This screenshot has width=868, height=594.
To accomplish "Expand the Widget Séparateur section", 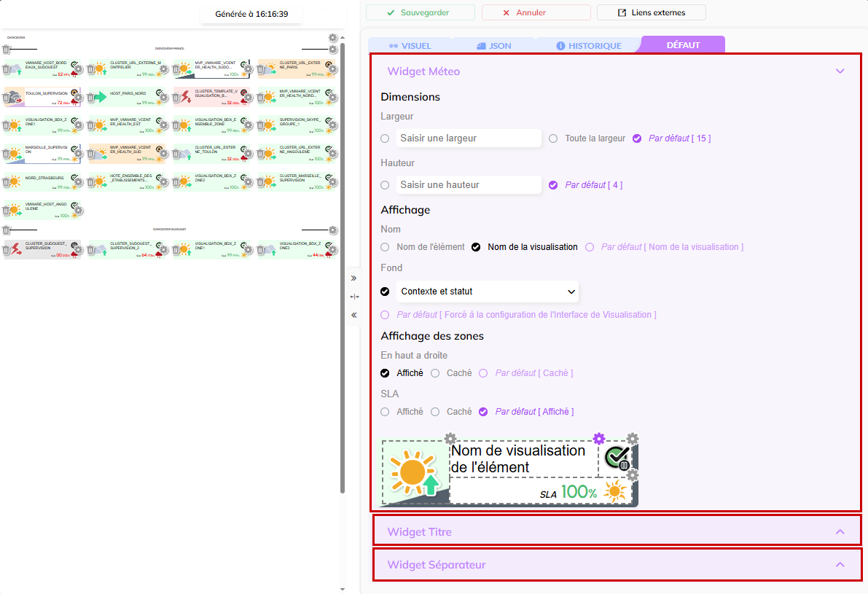I will coord(617,565).
